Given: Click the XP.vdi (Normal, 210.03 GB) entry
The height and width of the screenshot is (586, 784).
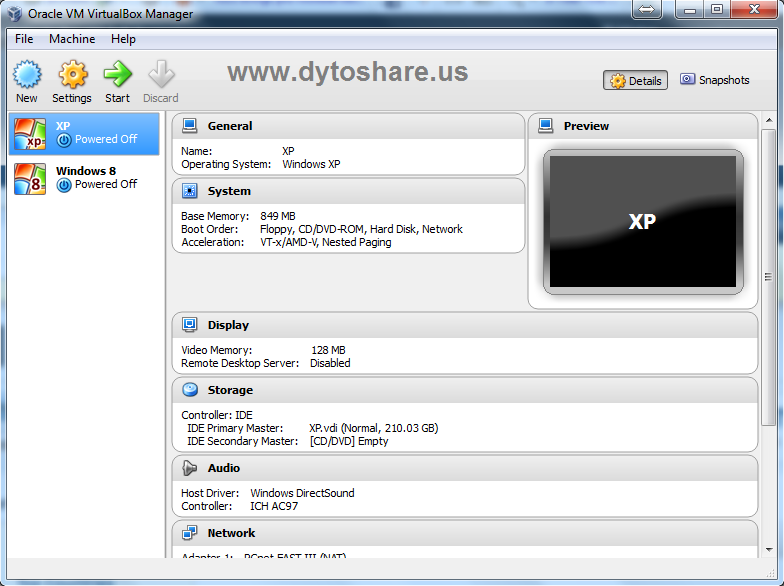Looking at the screenshot, I should point(374,428).
